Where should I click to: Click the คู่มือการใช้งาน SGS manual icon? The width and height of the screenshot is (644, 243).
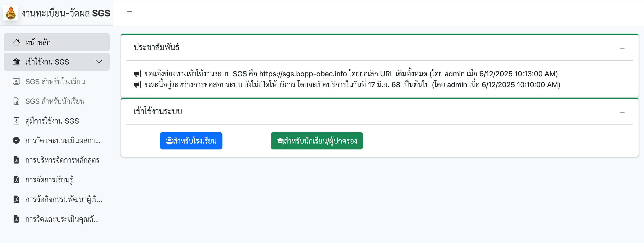click(x=16, y=121)
